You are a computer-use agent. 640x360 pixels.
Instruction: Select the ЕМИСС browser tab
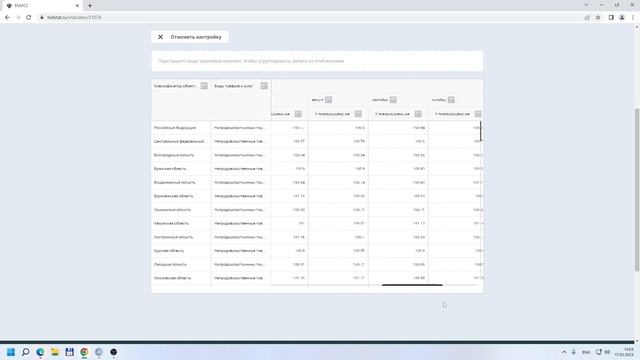tap(43, 5)
